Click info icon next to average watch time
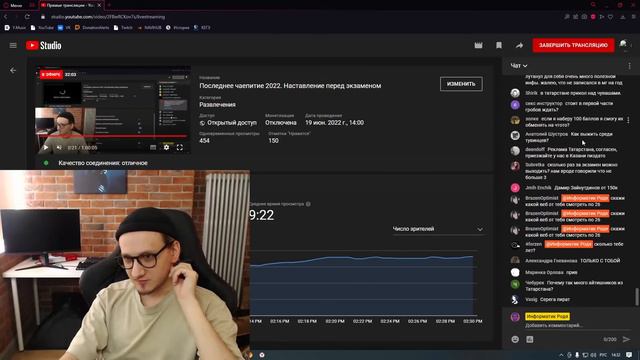The height and width of the screenshot is (360, 640). 308,204
